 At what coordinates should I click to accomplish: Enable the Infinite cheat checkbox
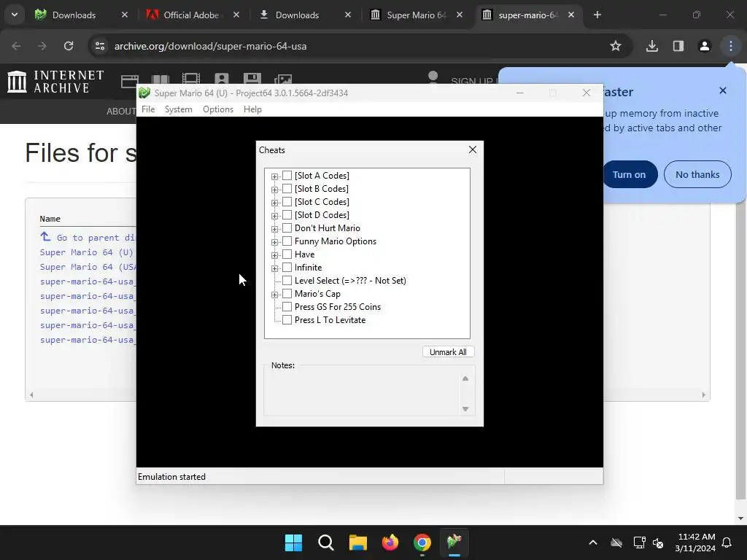click(287, 267)
